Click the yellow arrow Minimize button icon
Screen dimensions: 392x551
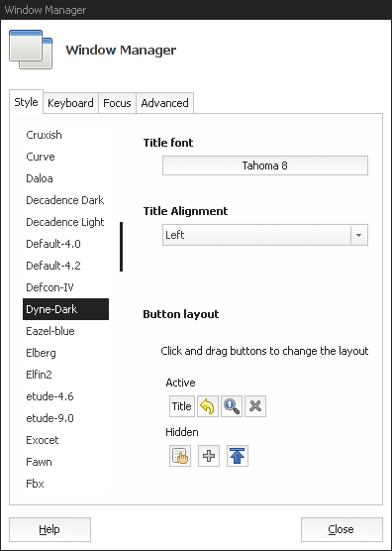(x=208, y=406)
